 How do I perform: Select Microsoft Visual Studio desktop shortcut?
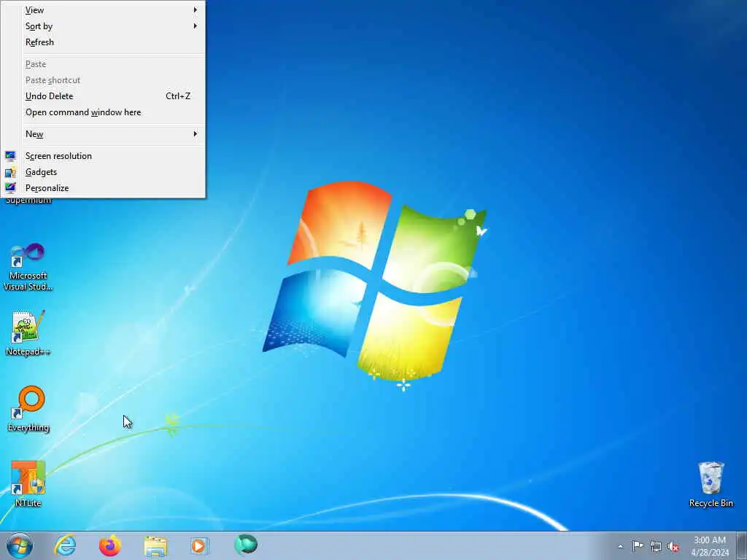(x=28, y=267)
